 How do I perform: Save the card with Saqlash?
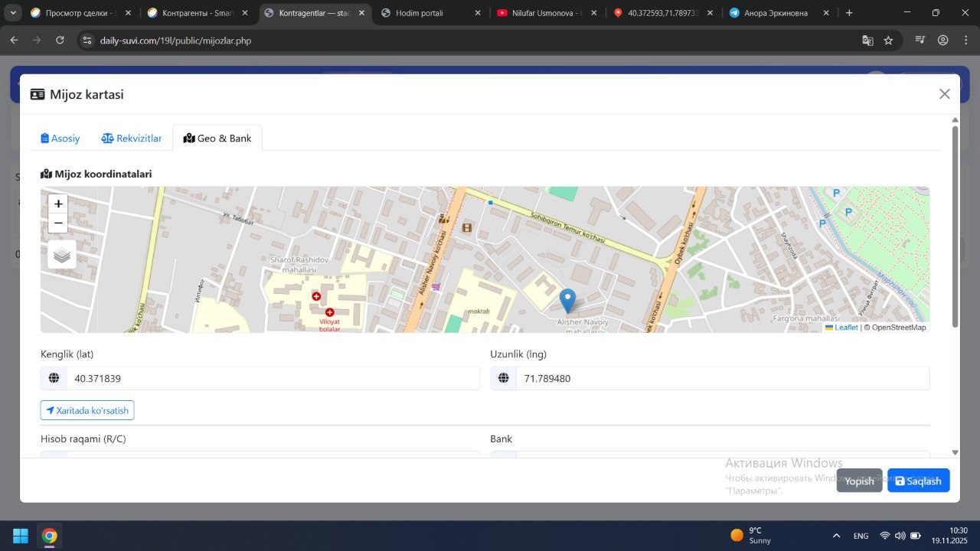click(918, 481)
